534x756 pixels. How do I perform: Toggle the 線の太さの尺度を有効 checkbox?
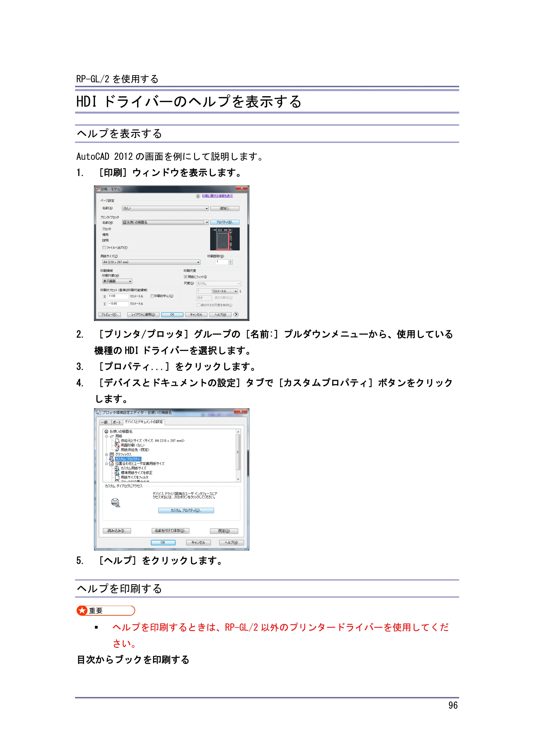coord(198,305)
